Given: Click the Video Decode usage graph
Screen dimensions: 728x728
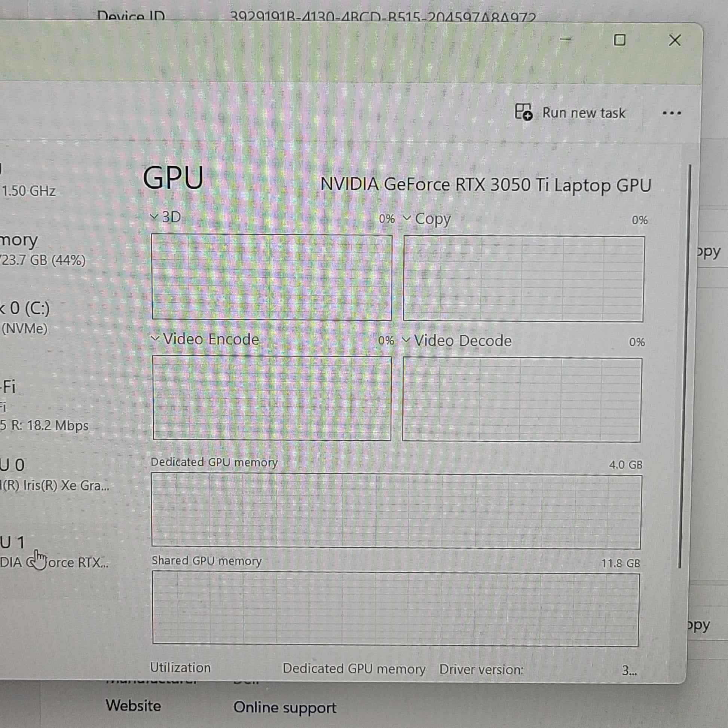Looking at the screenshot, I should (x=522, y=400).
